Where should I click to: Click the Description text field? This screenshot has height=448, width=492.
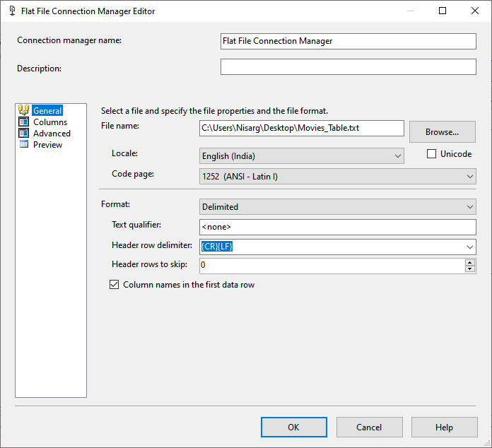coord(348,66)
